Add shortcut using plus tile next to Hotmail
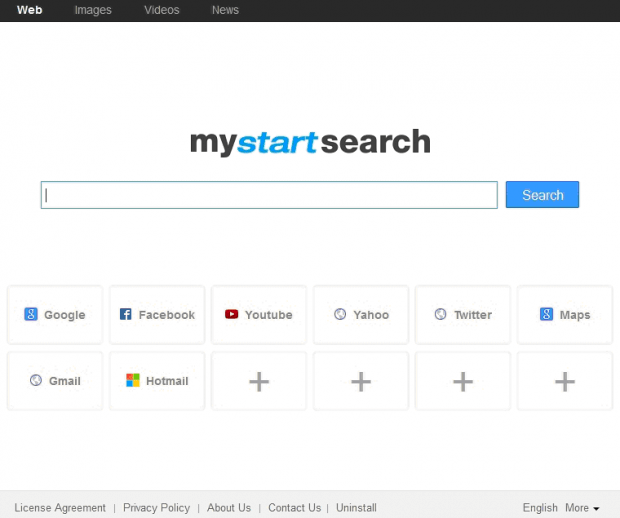 [x=259, y=382]
